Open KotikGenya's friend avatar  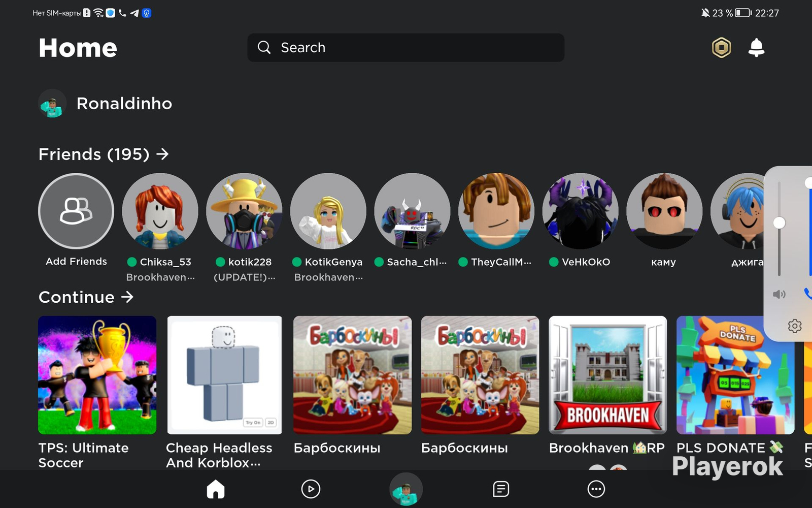coord(328,211)
